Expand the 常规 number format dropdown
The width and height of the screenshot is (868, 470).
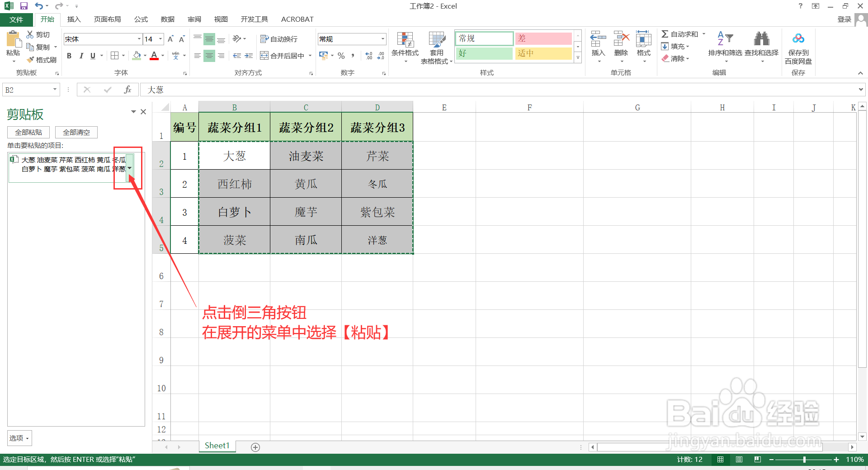pyautogui.click(x=382, y=39)
